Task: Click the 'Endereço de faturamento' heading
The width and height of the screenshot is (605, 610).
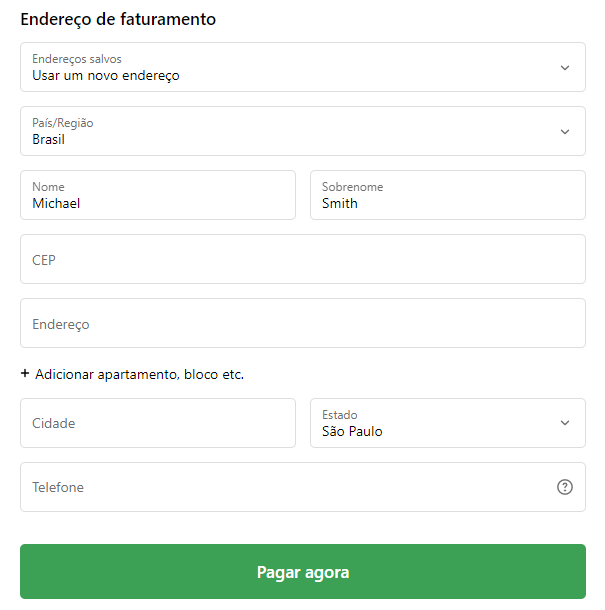Action: [118, 19]
